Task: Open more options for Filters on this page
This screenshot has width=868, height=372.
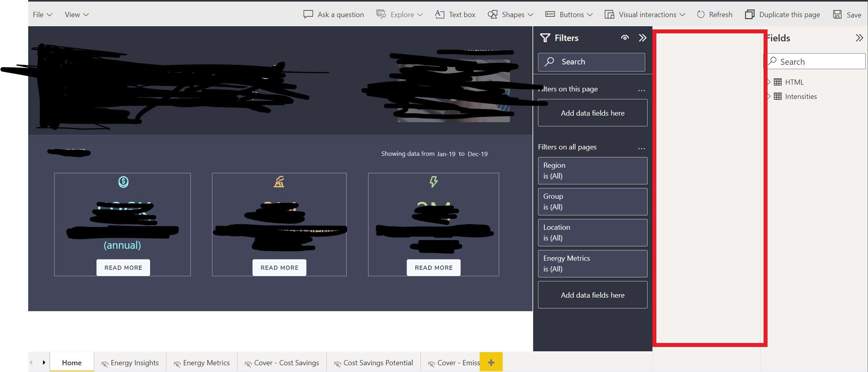Action: (642, 90)
